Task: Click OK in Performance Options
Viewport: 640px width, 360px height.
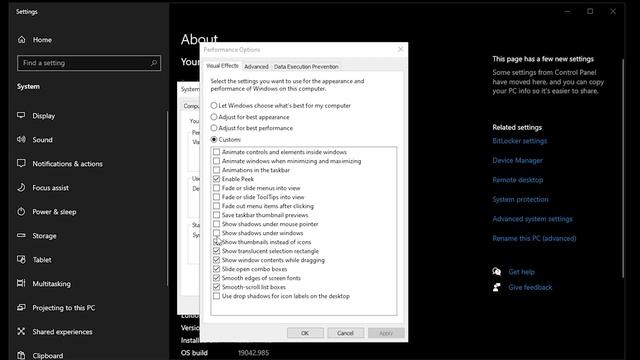Action: tap(305, 333)
